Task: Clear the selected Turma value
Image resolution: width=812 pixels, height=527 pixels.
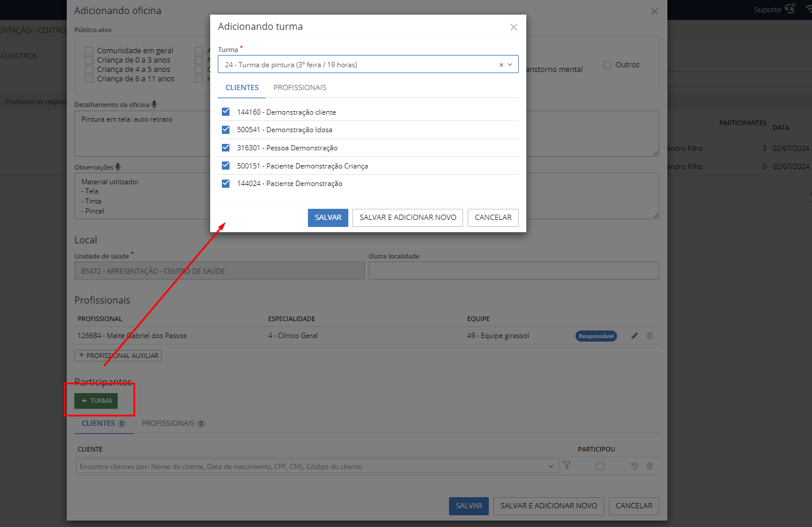Action: point(501,65)
